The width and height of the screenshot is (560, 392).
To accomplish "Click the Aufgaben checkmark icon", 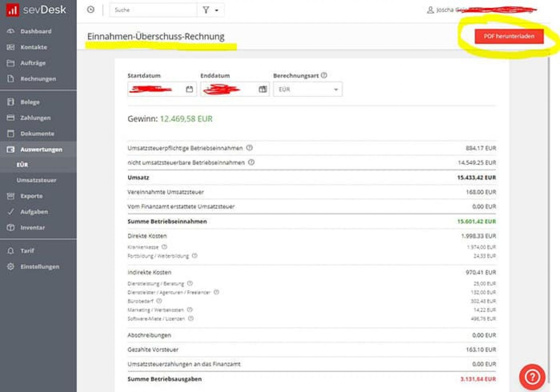I will (x=11, y=212).
